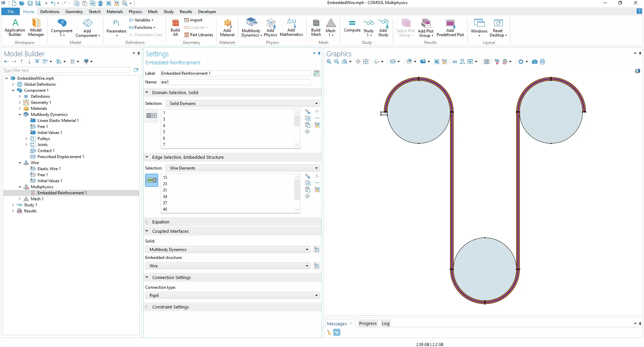Click the Add Material icon
Screen dimensions: 644x347
click(227, 27)
